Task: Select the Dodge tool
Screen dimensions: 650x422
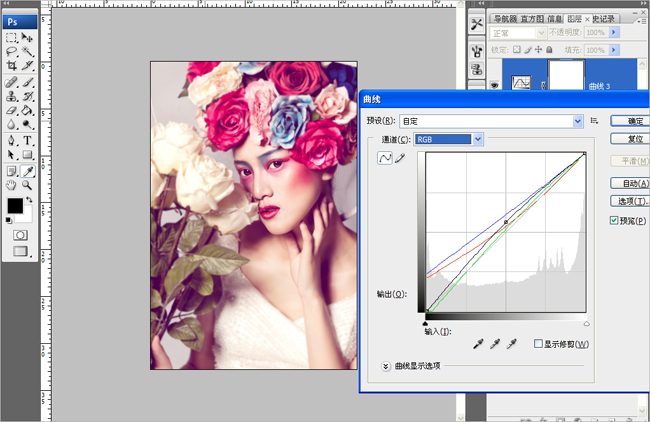Action: coord(27,124)
